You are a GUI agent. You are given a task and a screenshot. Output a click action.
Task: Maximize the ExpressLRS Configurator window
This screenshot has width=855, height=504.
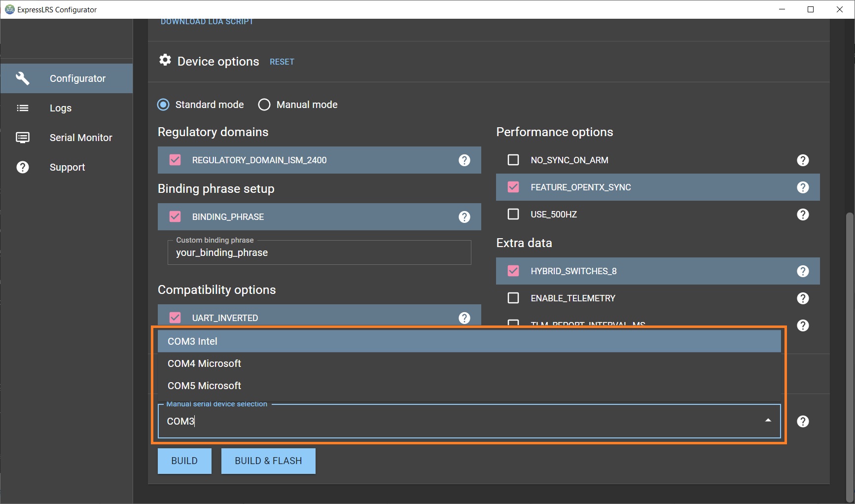pyautogui.click(x=811, y=9)
